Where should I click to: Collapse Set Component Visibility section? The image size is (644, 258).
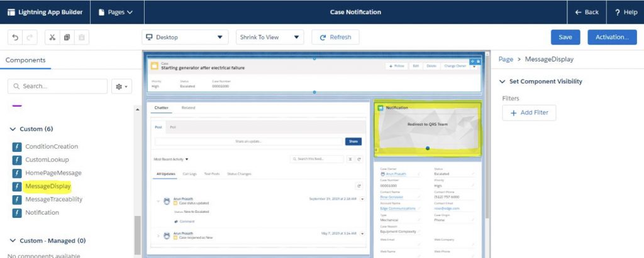[x=502, y=82]
